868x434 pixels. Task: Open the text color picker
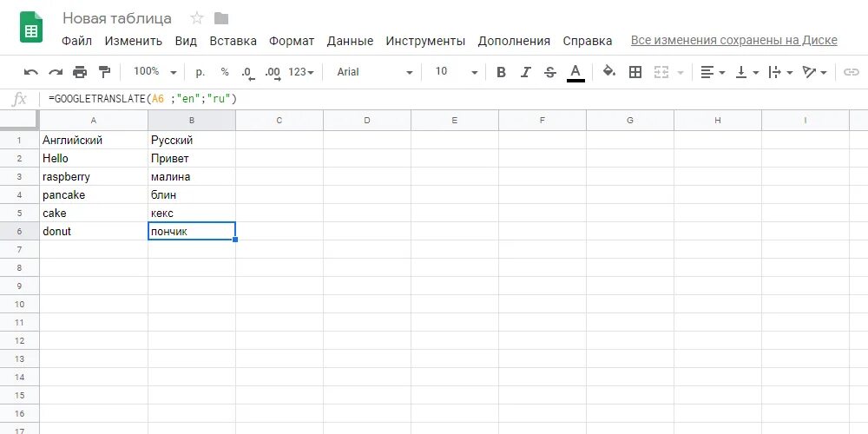575,73
